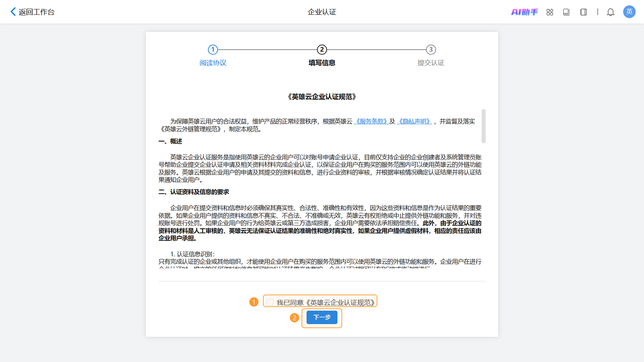Select step 3 circle 提交认证
Screen dimensions: 644x362
pos(431,49)
